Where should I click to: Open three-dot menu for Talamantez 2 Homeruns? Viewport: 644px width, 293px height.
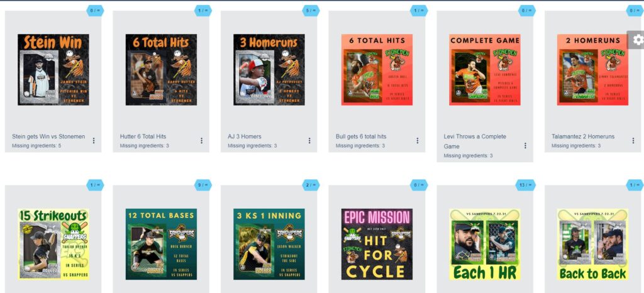click(633, 140)
